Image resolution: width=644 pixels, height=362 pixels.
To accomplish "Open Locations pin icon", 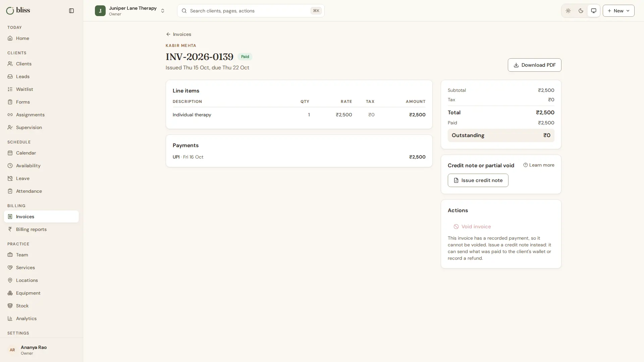I will pyautogui.click(x=10, y=280).
